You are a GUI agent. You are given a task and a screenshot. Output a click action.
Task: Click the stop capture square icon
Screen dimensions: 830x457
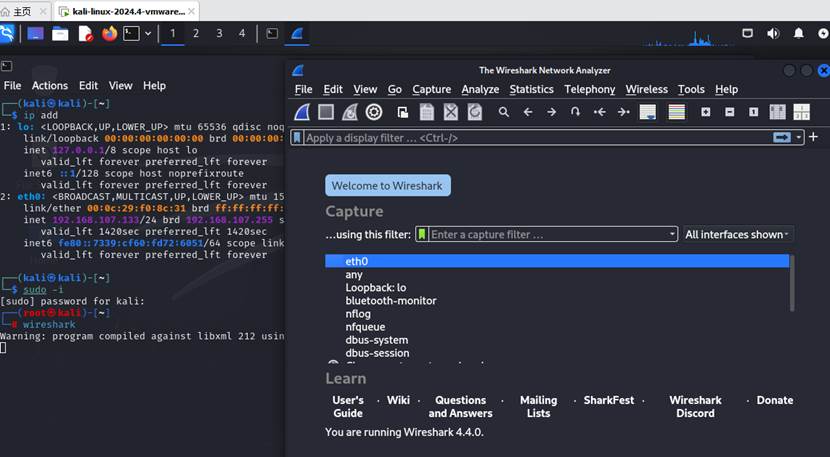(x=326, y=112)
